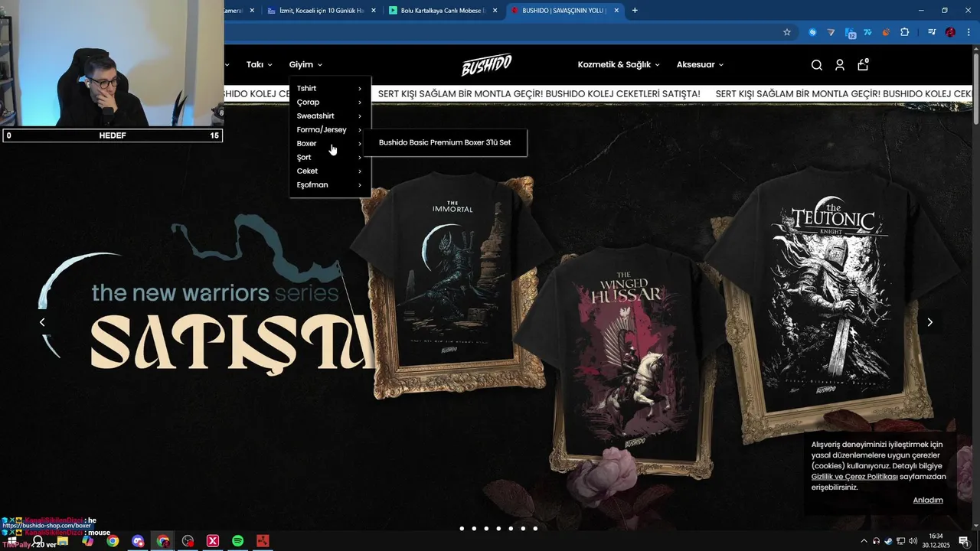
Task: Select the fourth carousel dot
Action: 498,528
